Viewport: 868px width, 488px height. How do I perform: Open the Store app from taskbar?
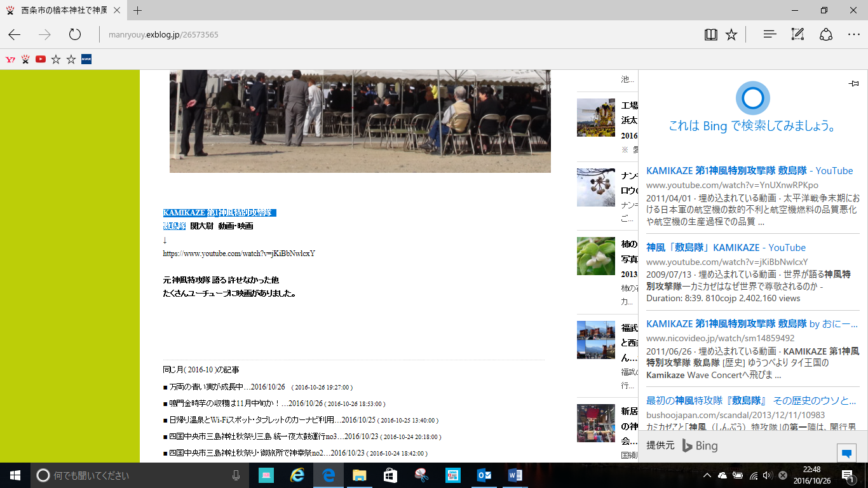390,475
